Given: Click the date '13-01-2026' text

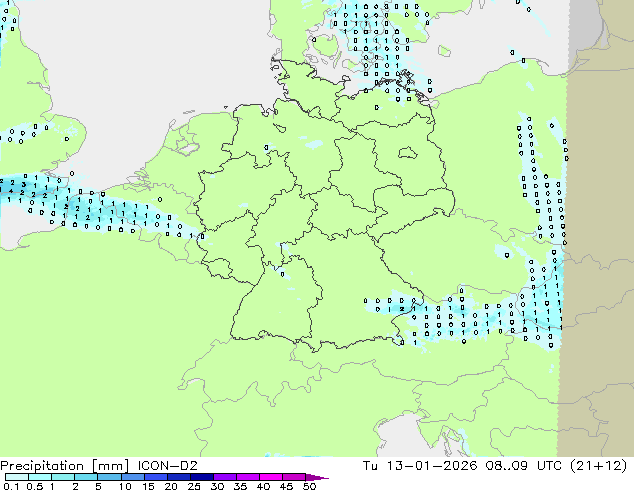Looking at the screenshot, I should [431, 466].
